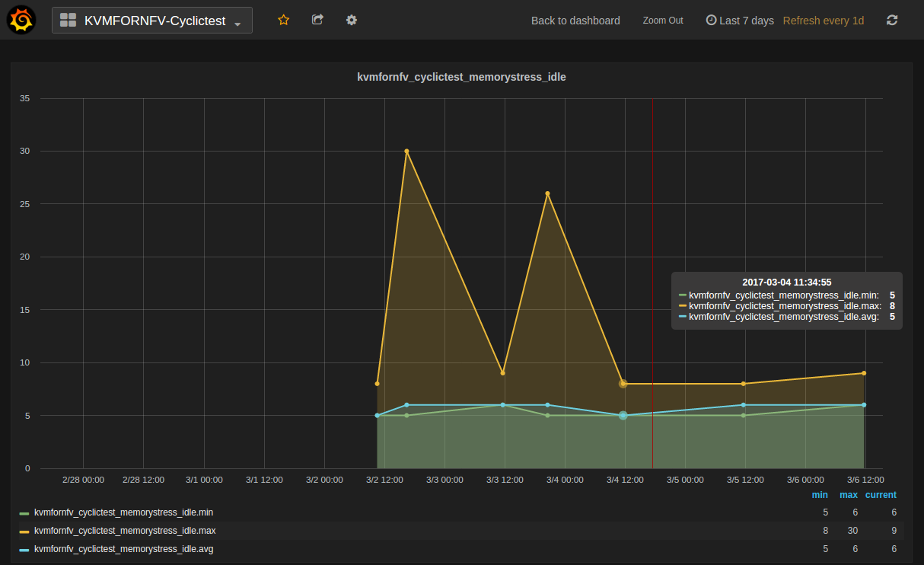Open the share dashboard icon
Image resolution: width=924 pixels, height=565 pixels.
point(317,21)
